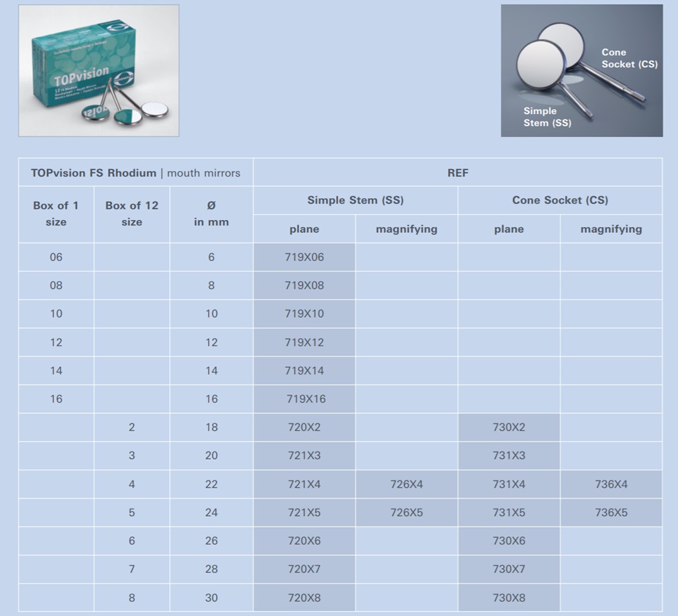678x616 pixels.
Task: Click the 720X2 Simple Stem reference
Action: (x=304, y=427)
